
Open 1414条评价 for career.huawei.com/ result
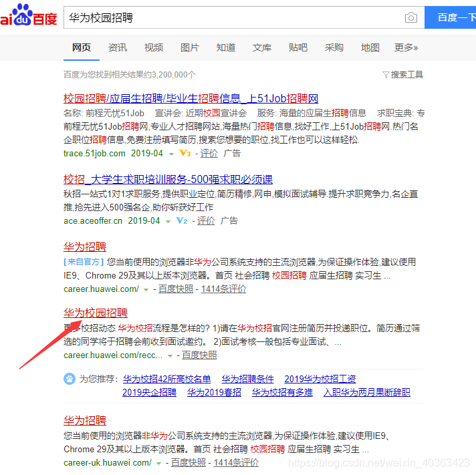[223, 289]
